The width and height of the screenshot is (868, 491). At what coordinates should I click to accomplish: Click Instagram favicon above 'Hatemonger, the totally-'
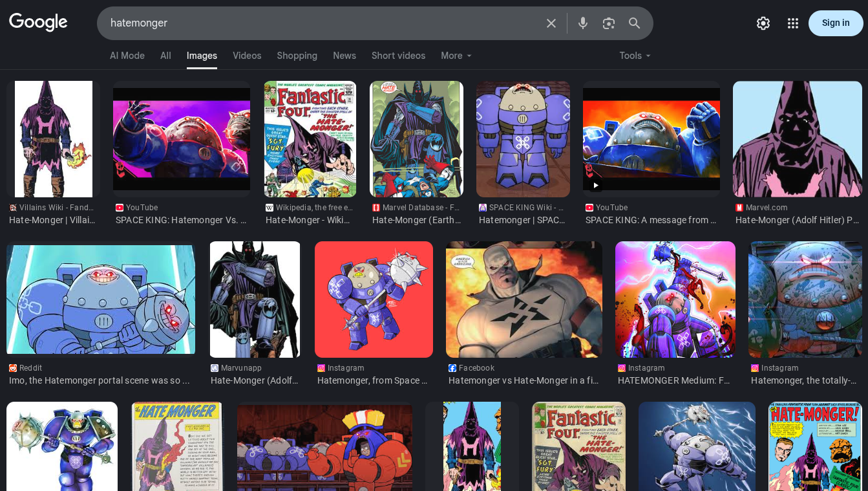pyautogui.click(x=755, y=368)
